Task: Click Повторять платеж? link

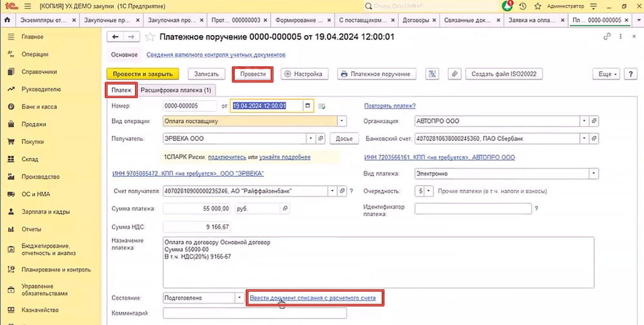Action: 390,106
